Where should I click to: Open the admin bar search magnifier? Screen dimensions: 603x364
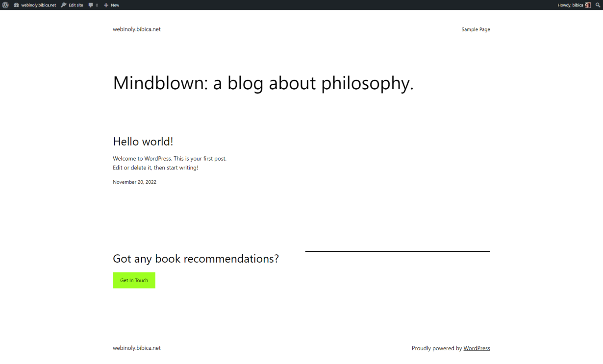[x=598, y=5]
